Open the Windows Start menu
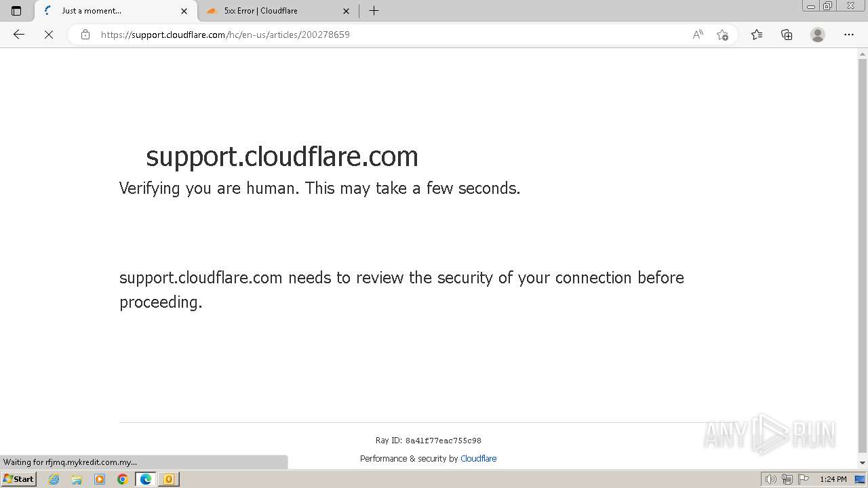The height and width of the screenshot is (488, 868). click(18, 479)
